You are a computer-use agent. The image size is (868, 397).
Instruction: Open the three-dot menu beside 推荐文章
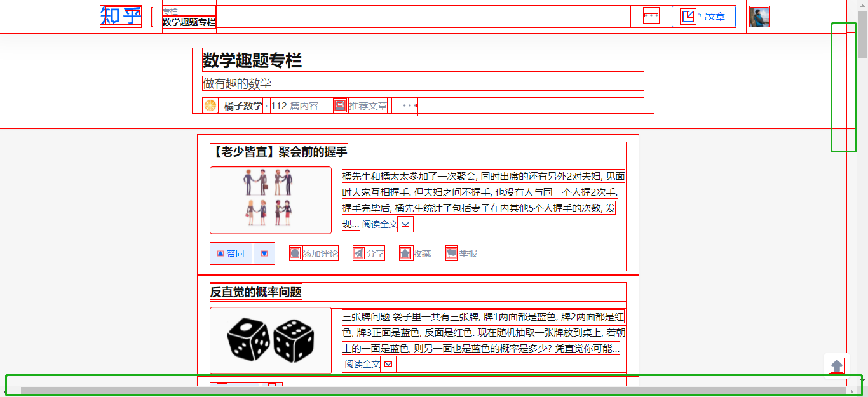[x=410, y=106]
